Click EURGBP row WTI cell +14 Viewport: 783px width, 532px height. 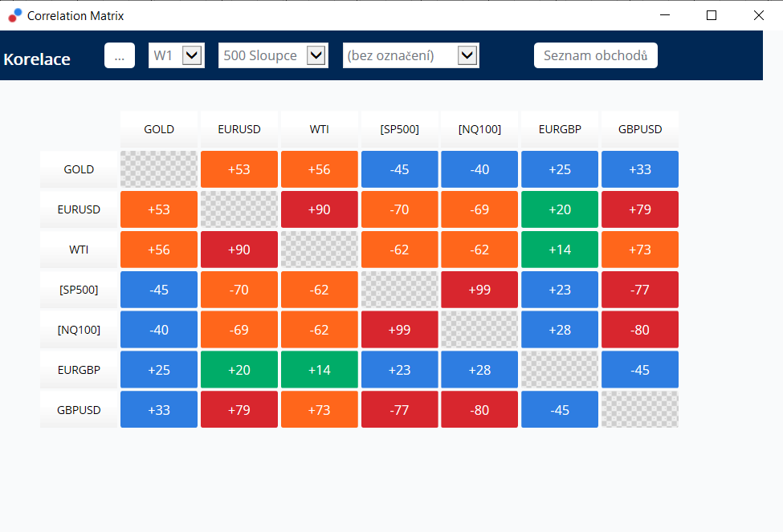pyautogui.click(x=319, y=370)
